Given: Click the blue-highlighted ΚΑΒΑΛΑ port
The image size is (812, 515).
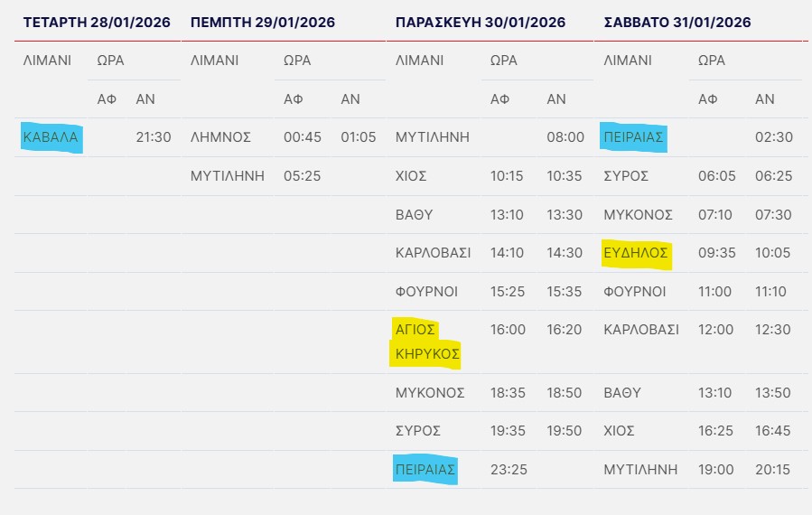Looking at the screenshot, I should tap(51, 138).
